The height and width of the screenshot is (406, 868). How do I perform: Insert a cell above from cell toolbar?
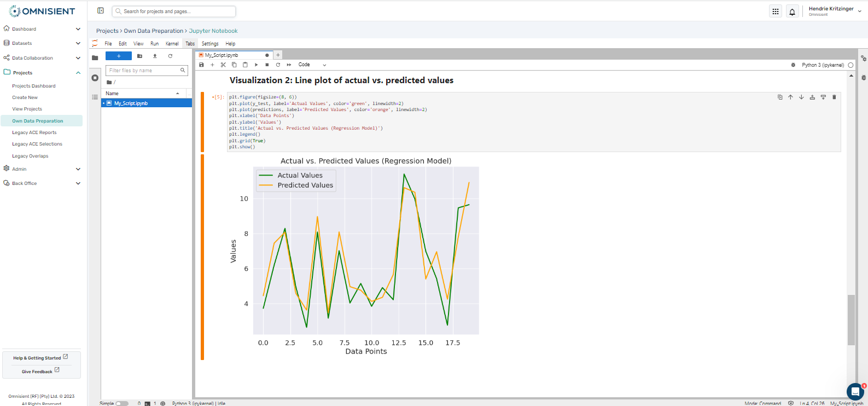coord(812,97)
